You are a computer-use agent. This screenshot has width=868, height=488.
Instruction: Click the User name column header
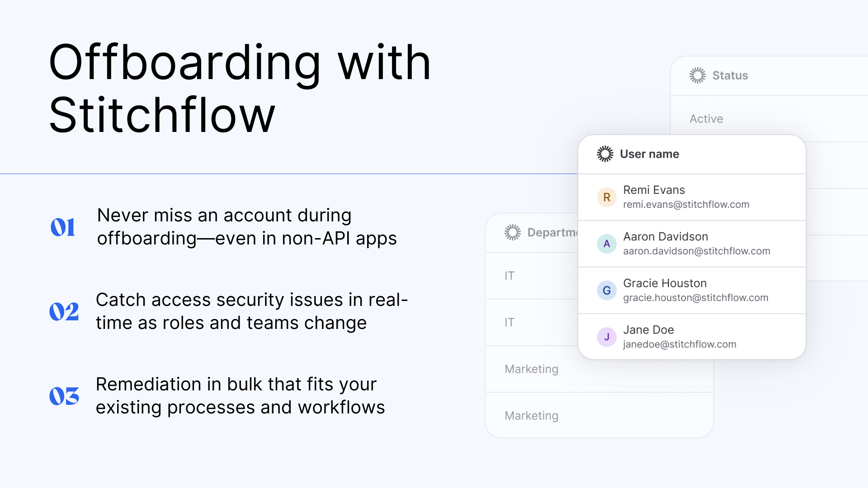point(649,154)
